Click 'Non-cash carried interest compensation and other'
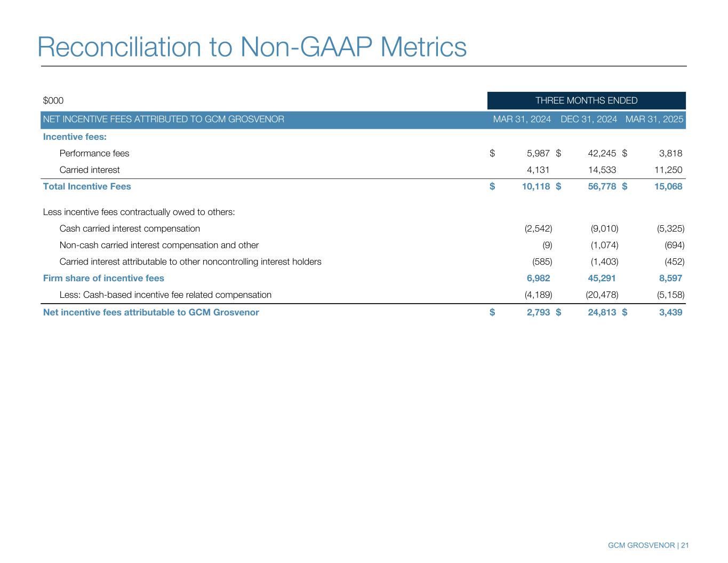 point(159,245)
